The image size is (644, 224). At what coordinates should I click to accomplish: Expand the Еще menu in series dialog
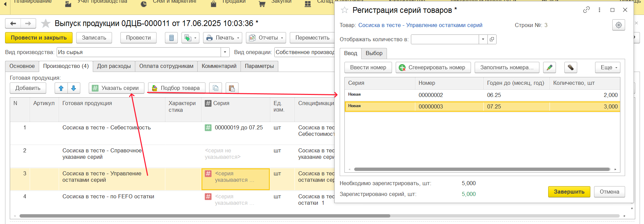(x=608, y=68)
